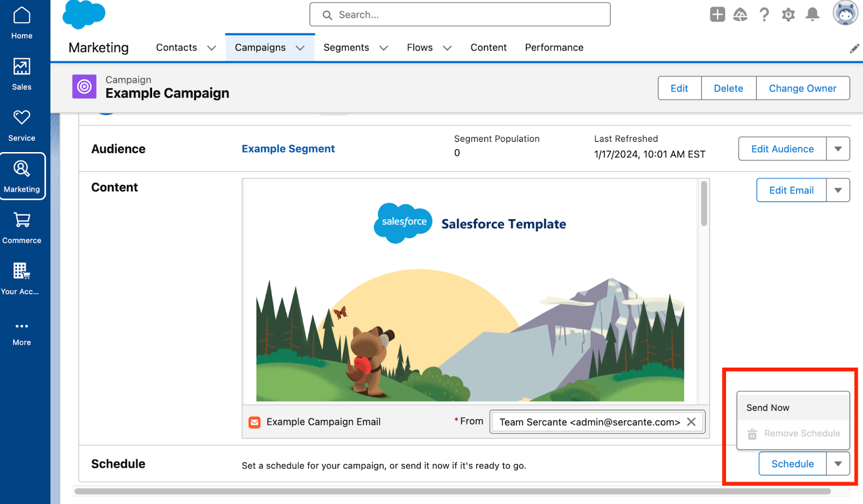Click the Edit Email button
Screen dimensions: 863x504
click(791, 190)
